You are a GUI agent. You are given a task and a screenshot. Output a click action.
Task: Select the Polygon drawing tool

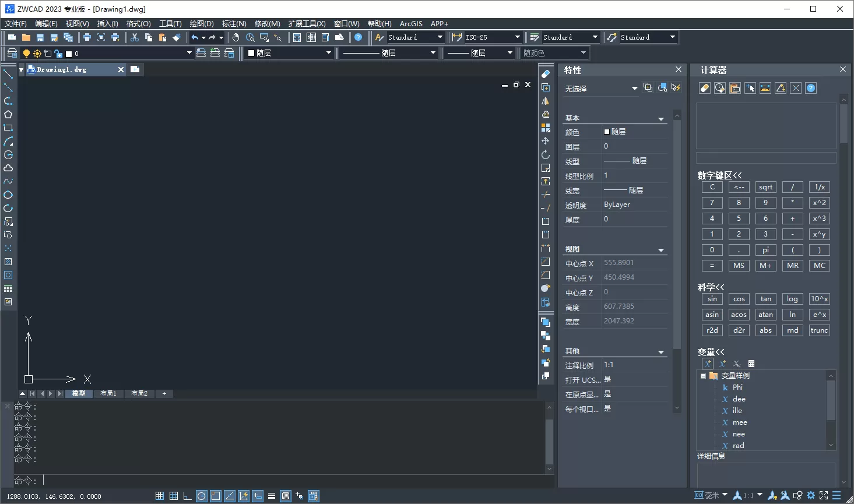coord(8,114)
